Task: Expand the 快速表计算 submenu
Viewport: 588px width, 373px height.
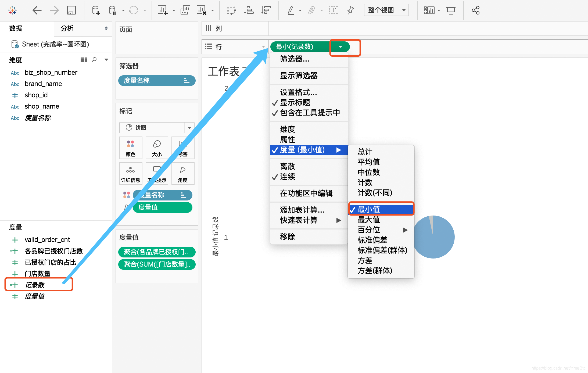Action: pyautogui.click(x=309, y=220)
